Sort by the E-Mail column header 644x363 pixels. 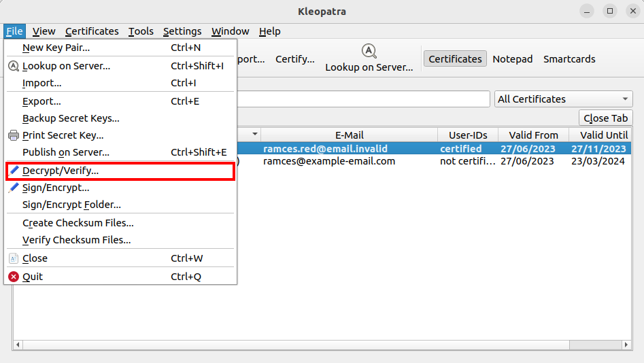349,135
